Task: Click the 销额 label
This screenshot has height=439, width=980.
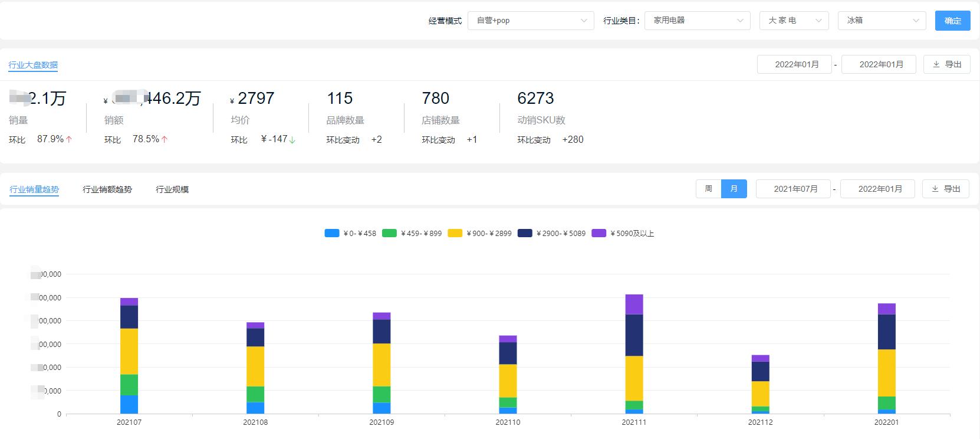Action: (114, 120)
